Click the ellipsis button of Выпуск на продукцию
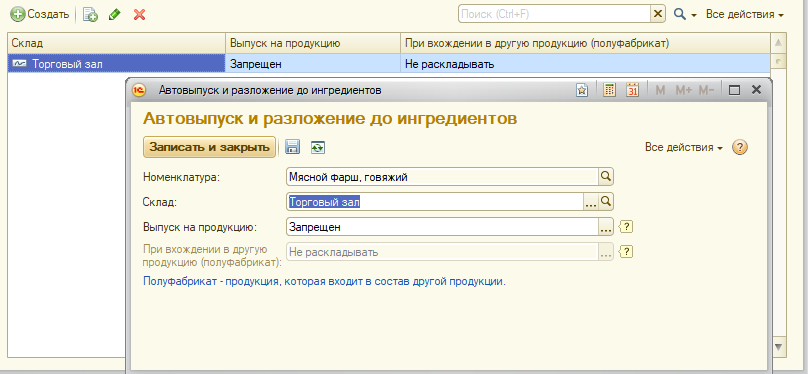 click(x=605, y=227)
